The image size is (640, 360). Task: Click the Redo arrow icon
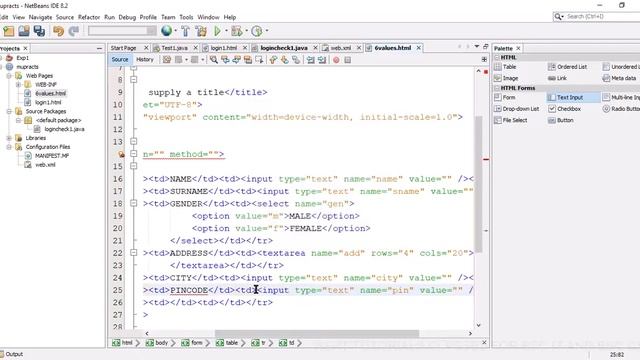click(x=74, y=31)
